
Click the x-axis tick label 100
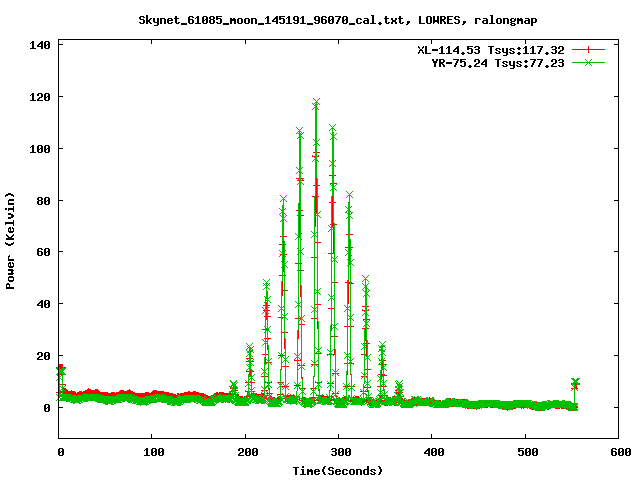click(152, 453)
